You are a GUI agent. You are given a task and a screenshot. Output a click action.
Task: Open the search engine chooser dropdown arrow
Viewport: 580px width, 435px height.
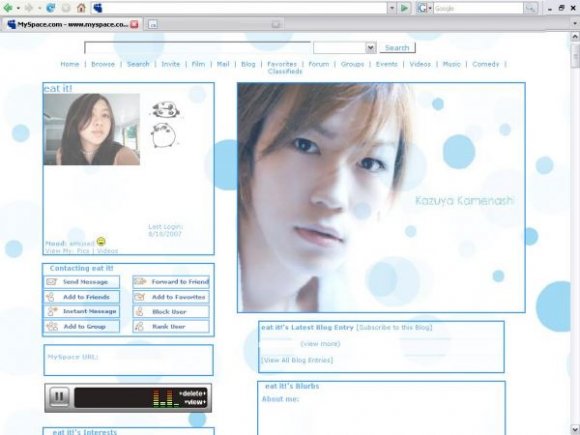coord(430,8)
